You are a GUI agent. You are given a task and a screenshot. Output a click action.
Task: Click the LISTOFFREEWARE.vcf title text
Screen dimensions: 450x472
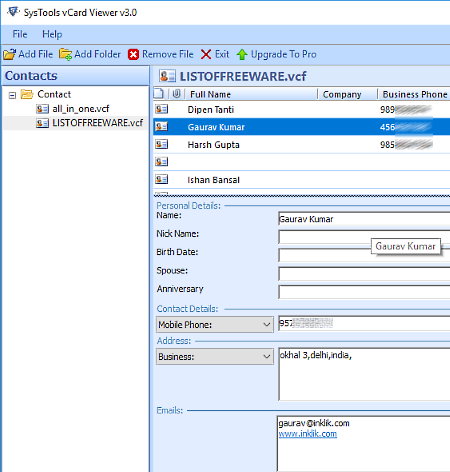pyautogui.click(x=243, y=76)
